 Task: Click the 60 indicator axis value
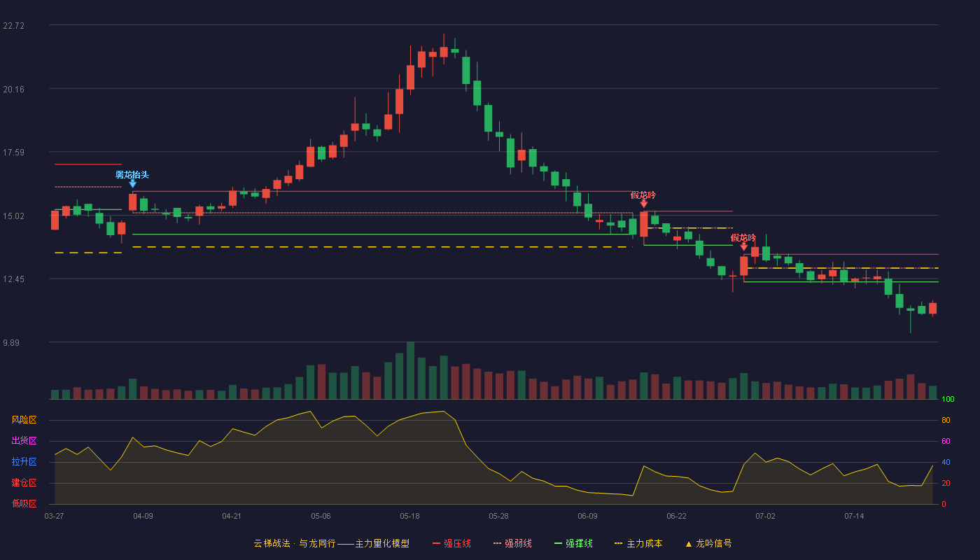[946, 441]
